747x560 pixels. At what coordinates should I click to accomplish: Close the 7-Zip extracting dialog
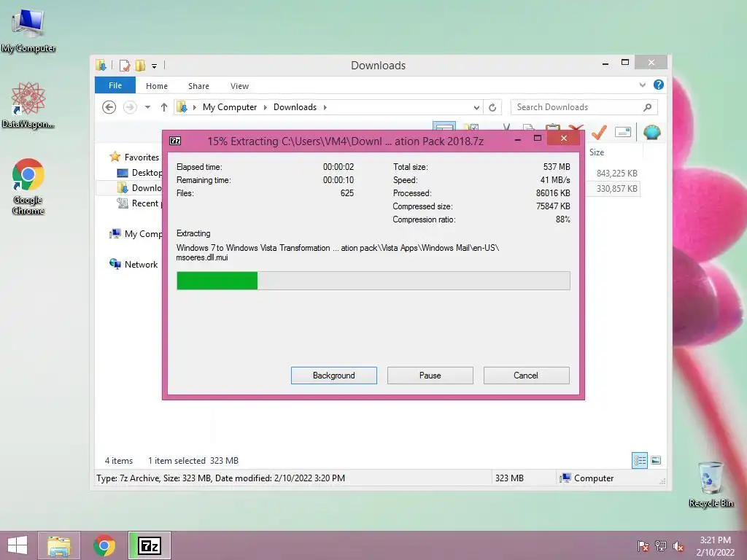pyautogui.click(x=564, y=138)
